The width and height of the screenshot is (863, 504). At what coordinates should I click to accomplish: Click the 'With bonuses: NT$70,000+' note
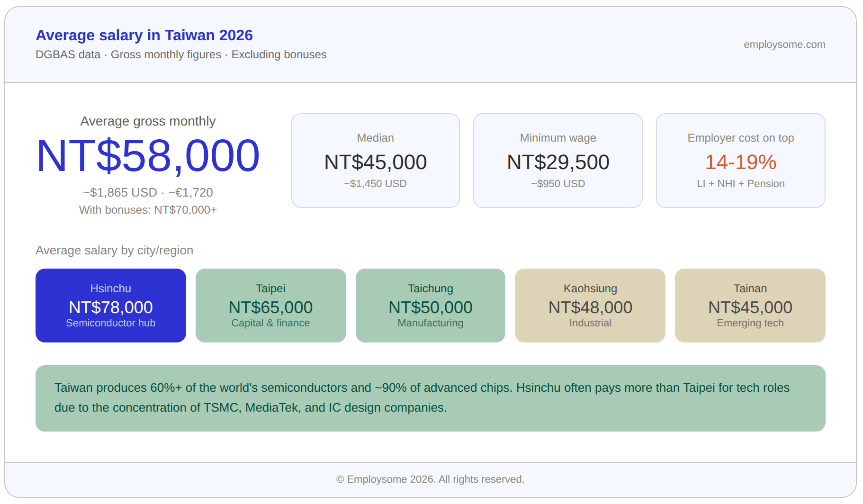tap(148, 210)
